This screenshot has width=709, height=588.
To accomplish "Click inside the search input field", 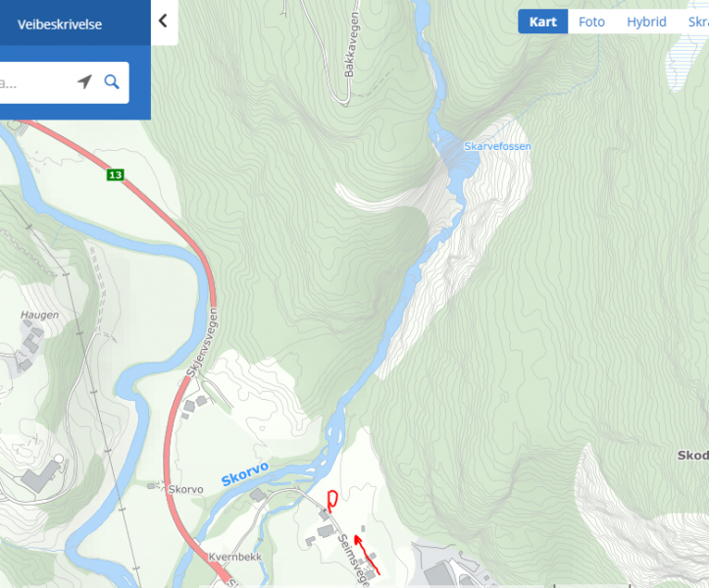I will pyautogui.click(x=36, y=82).
